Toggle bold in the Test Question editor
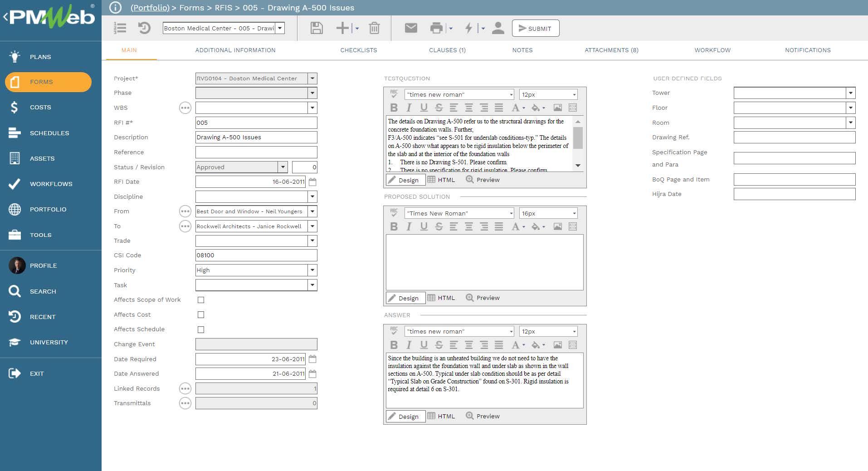The width and height of the screenshot is (868, 471). coord(394,108)
